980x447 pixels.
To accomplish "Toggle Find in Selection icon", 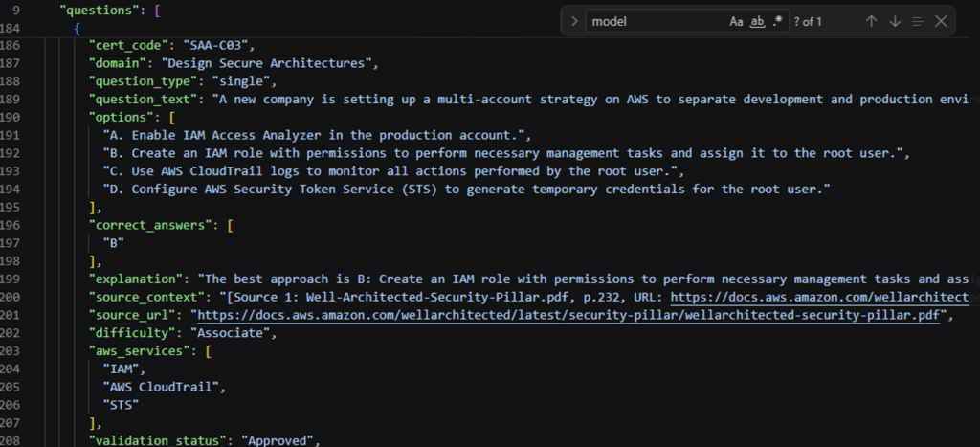I will [x=918, y=21].
